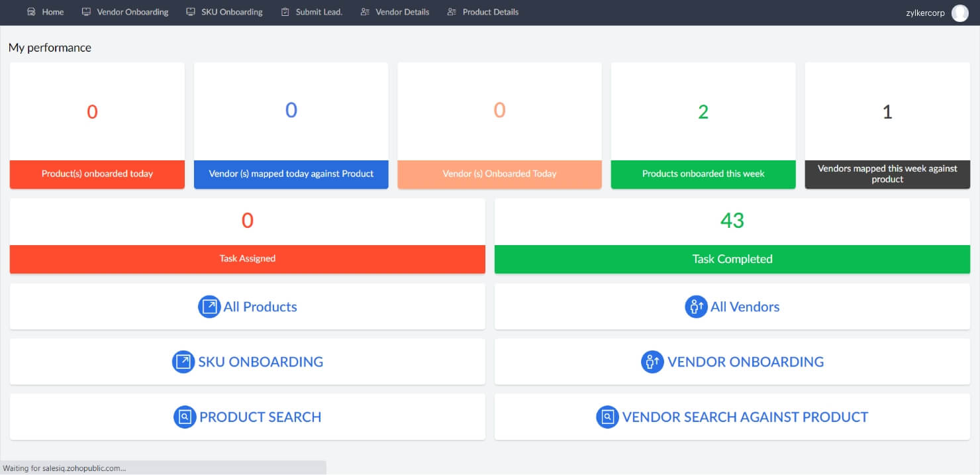
Task: Select the Product Search magnifier icon
Action: [185, 417]
